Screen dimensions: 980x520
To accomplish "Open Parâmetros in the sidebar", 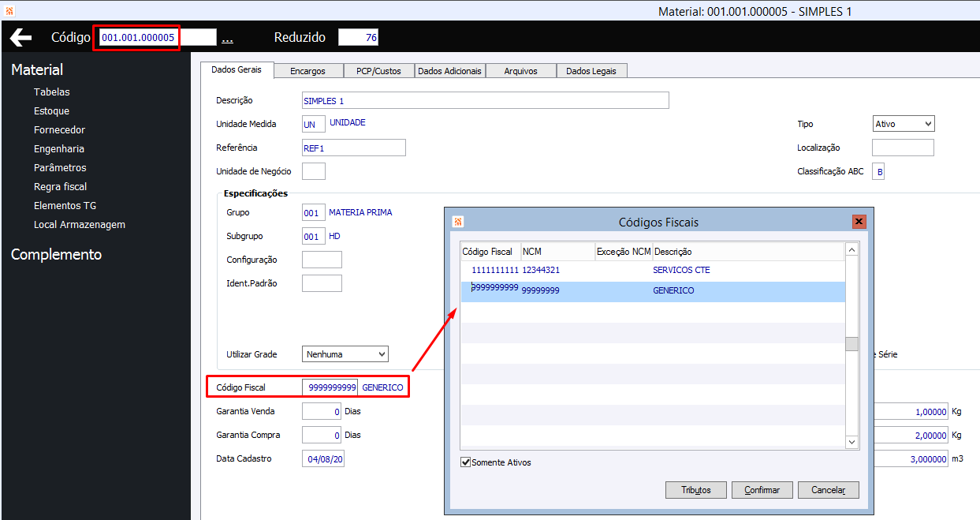I will point(60,168).
